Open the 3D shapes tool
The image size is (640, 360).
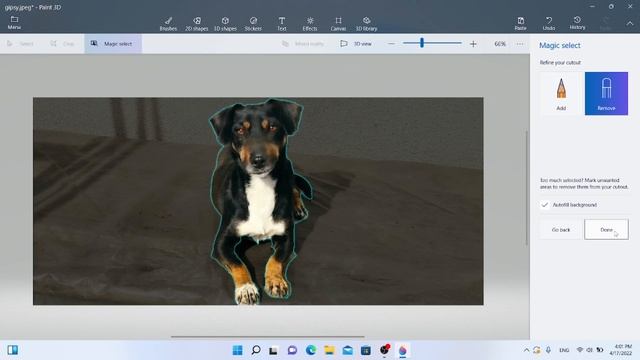click(x=225, y=24)
